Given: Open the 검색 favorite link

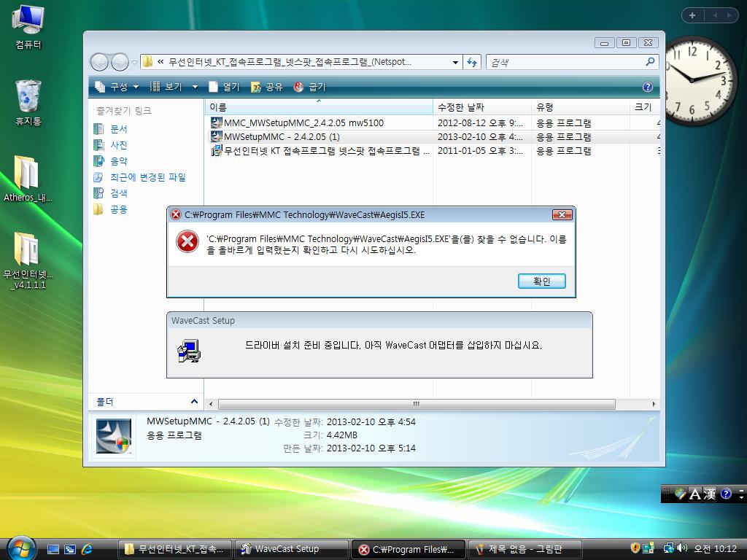Looking at the screenshot, I should pyautogui.click(x=111, y=192).
